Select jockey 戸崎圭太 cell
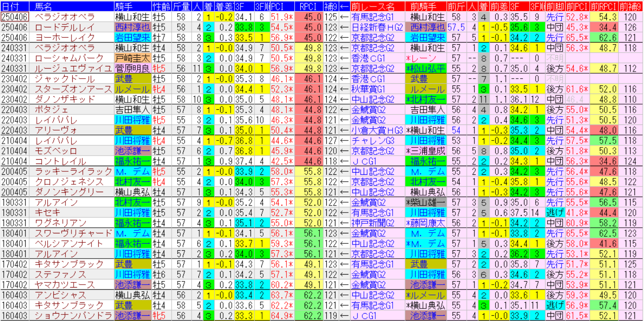This screenshot has width=644, height=321. [133, 58]
